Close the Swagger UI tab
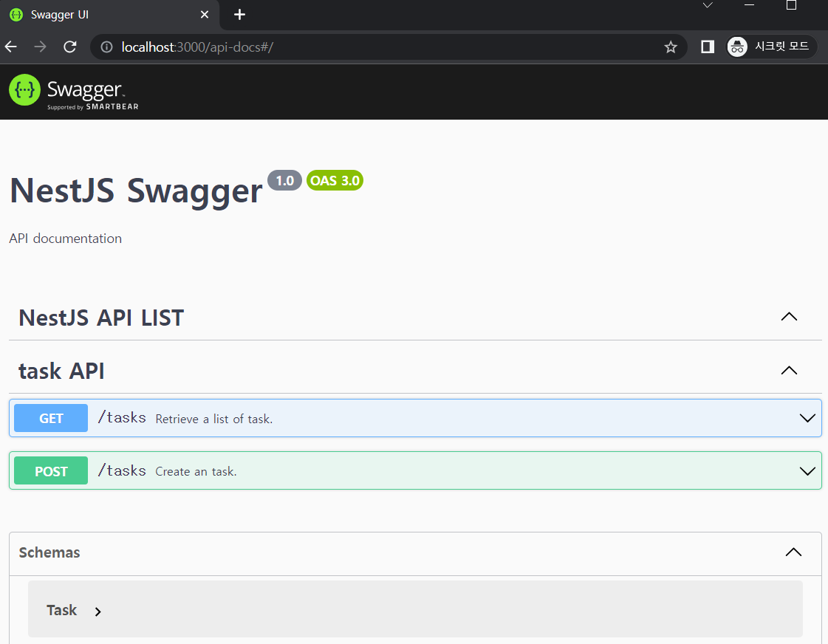828x644 pixels. coord(205,15)
